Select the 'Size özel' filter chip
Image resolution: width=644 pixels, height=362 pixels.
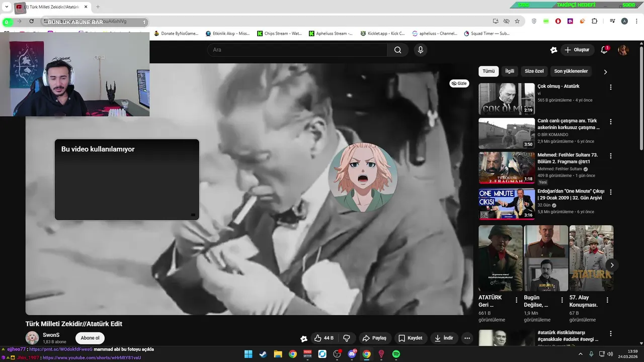[x=534, y=71]
